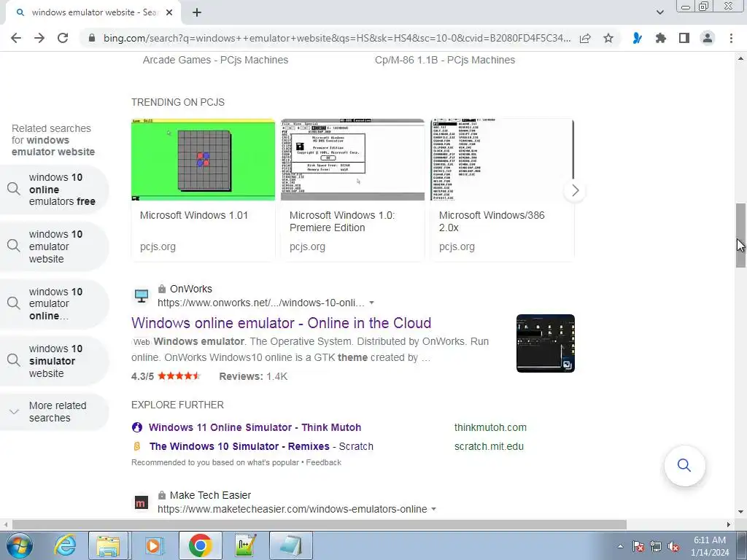Show hidden system tray icons
Image resolution: width=747 pixels, height=560 pixels.
coord(620,546)
